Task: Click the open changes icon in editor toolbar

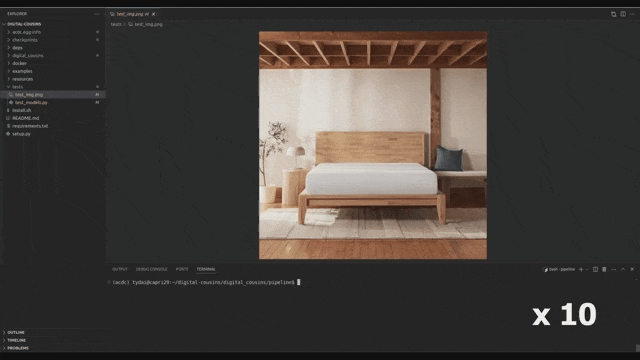Action: coord(613,14)
